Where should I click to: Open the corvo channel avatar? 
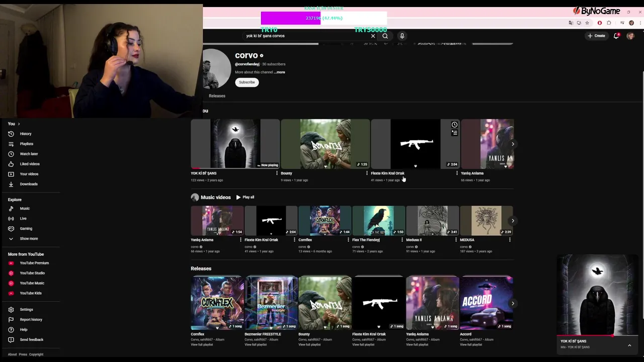217,69
